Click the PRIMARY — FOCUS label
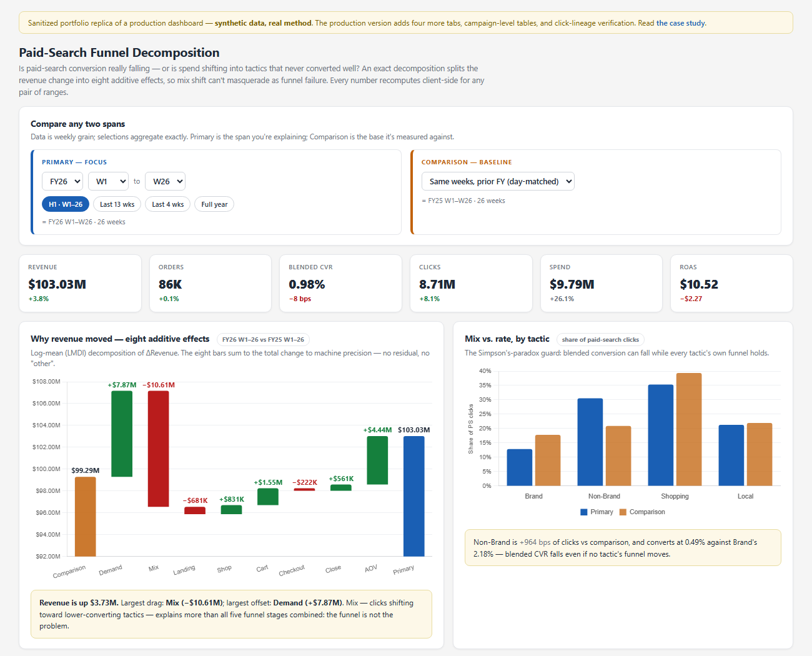Image resolution: width=812 pixels, height=656 pixels. pos(74,162)
